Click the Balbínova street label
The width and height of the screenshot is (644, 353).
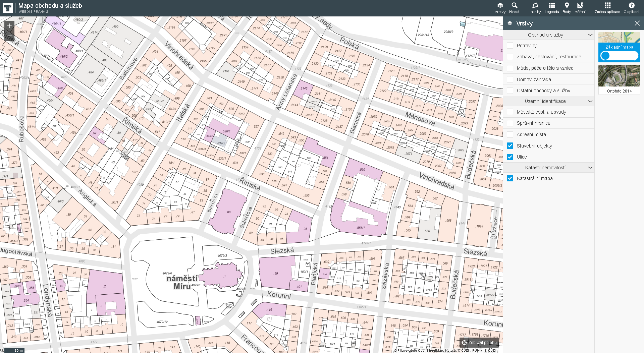coord(129,68)
